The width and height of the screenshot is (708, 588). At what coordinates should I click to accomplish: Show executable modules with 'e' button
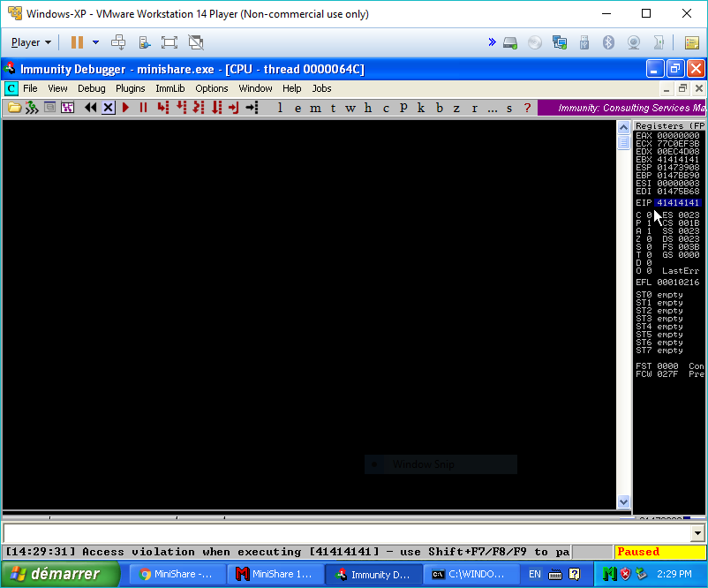(297, 108)
